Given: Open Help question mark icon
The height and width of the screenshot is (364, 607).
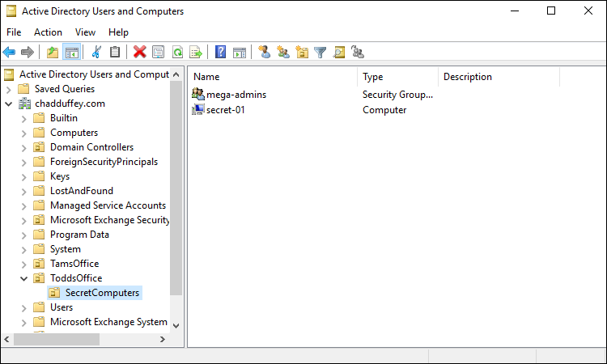Looking at the screenshot, I should pyautogui.click(x=220, y=52).
